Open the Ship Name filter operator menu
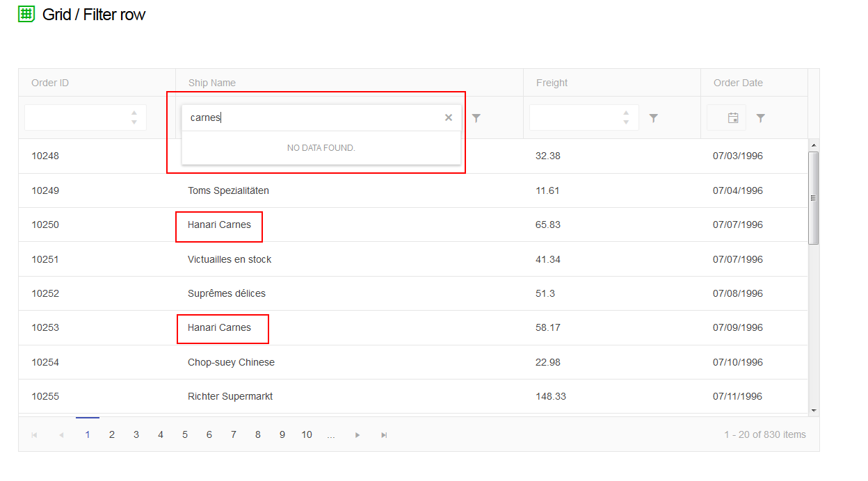The width and height of the screenshot is (868, 481). coord(476,118)
